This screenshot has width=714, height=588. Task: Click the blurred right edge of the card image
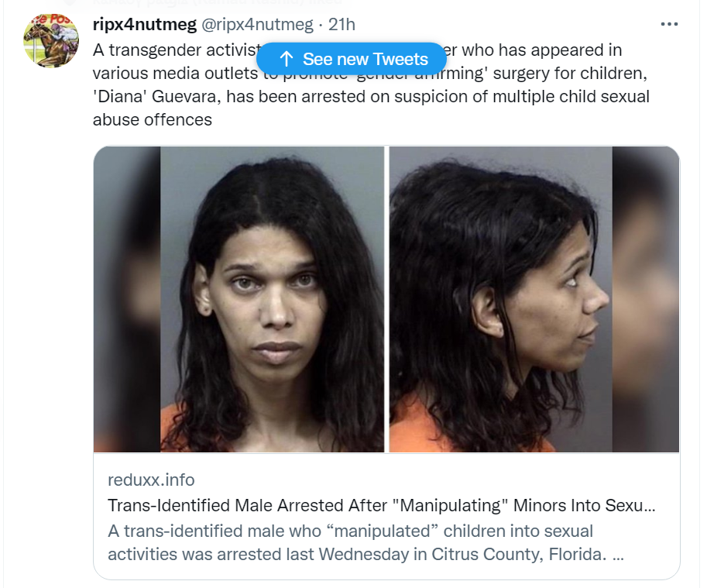(646, 299)
